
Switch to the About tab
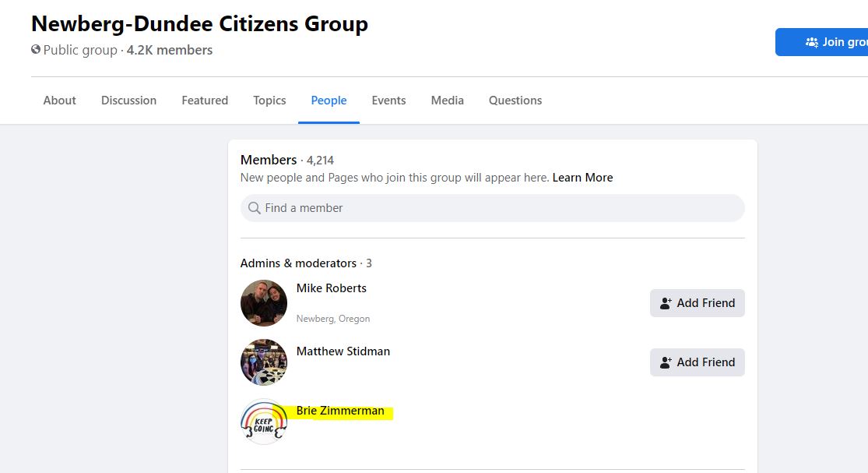60,101
